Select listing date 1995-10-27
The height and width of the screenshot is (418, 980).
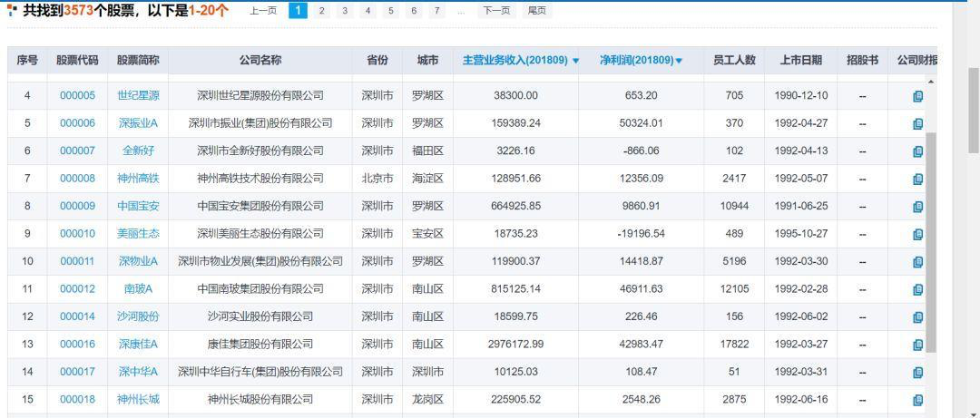(800, 233)
